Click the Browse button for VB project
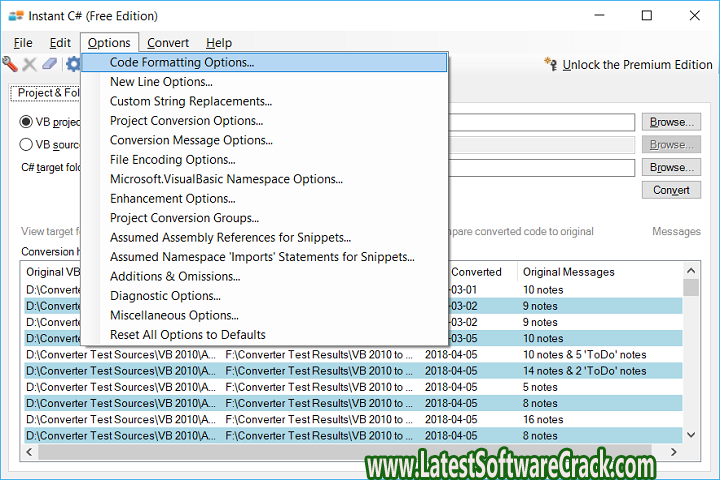 (x=671, y=122)
